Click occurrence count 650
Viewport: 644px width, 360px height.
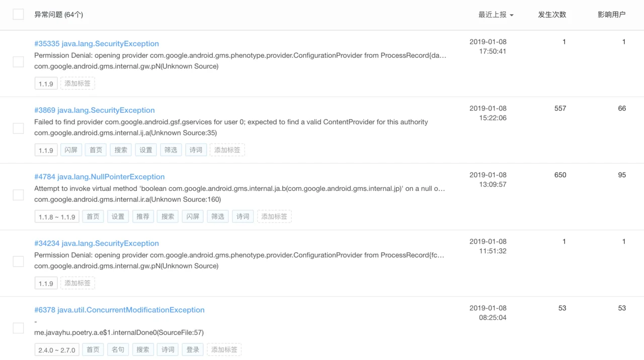[x=560, y=175]
